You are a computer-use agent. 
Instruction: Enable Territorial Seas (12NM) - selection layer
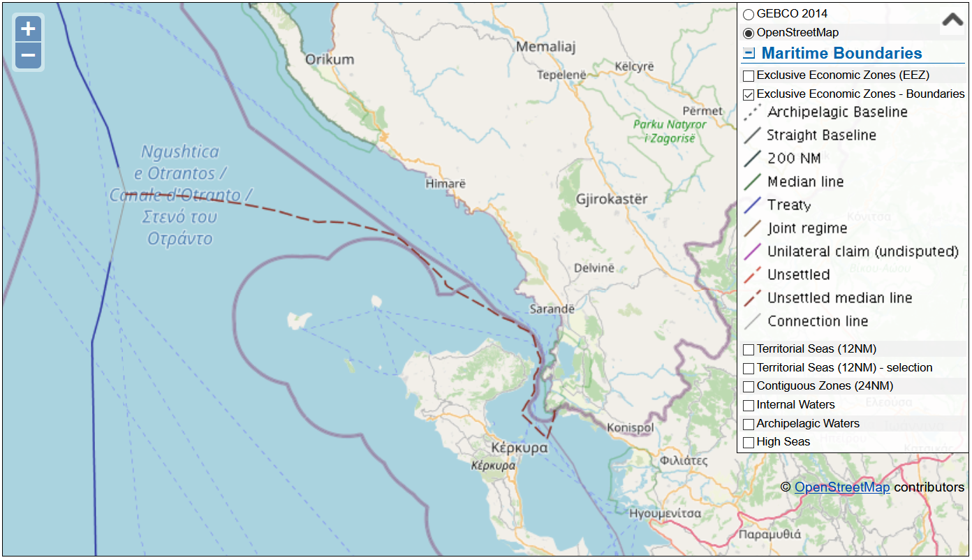[749, 368]
